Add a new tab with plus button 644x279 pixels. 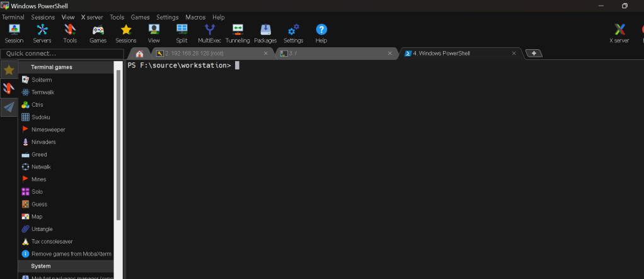pyautogui.click(x=534, y=53)
